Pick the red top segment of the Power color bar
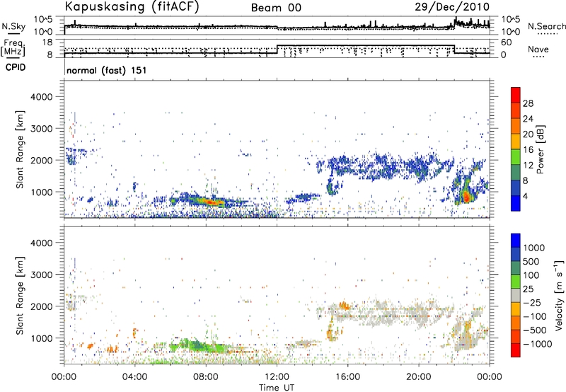Image resolution: width=566 pixels, height=392 pixels. click(x=516, y=95)
